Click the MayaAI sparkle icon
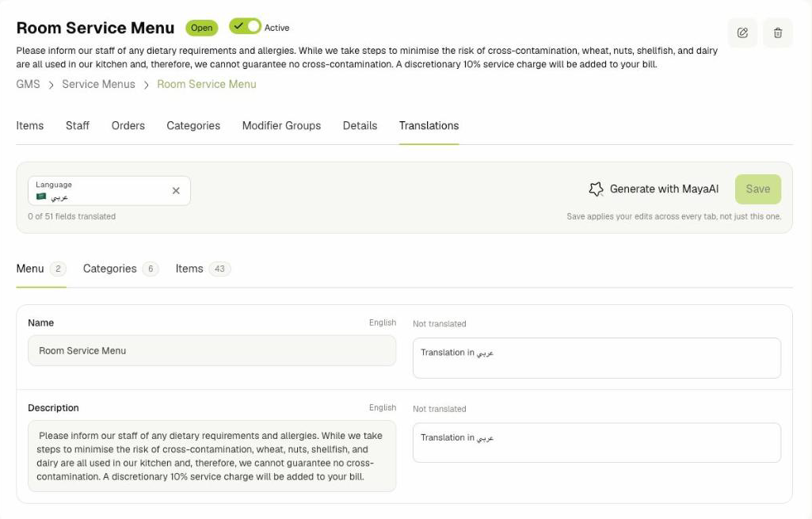812x519 pixels. [596, 189]
